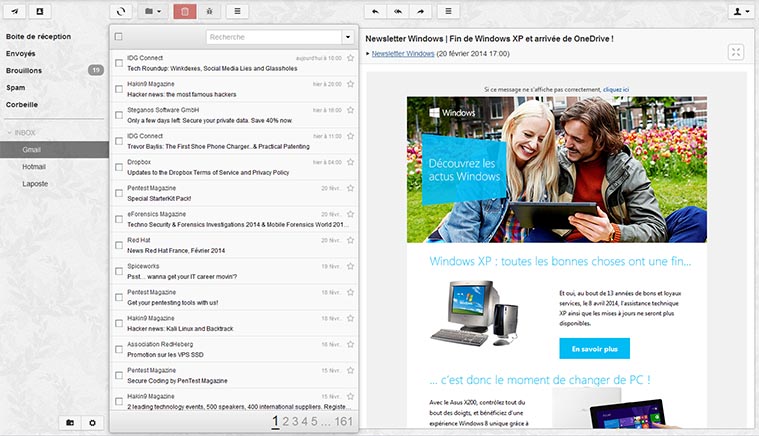Toggle fullscreen view of the message
The image size is (759, 436).
point(736,52)
